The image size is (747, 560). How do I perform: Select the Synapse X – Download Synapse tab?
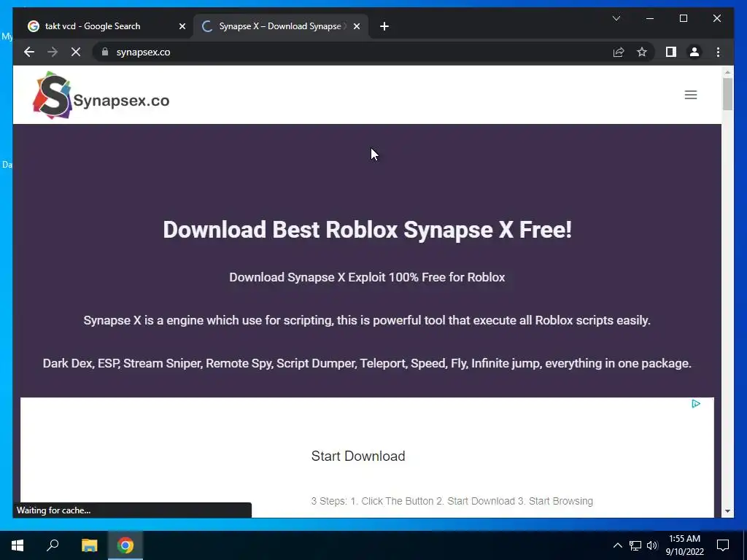pyautogui.click(x=281, y=26)
